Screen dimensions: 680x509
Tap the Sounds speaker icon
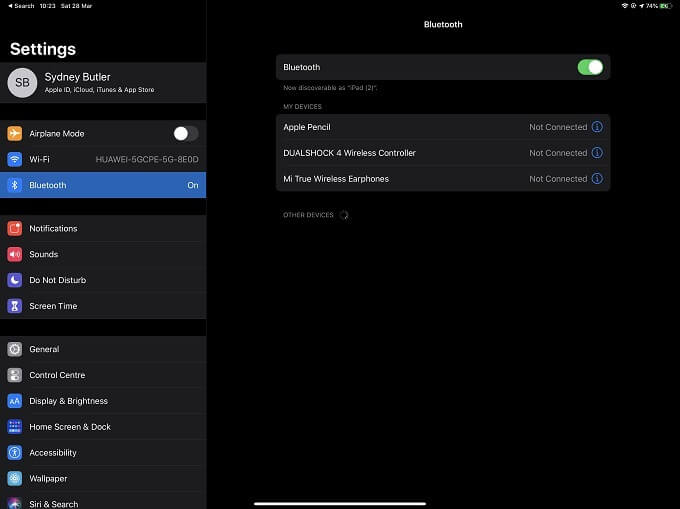(15, 254)
